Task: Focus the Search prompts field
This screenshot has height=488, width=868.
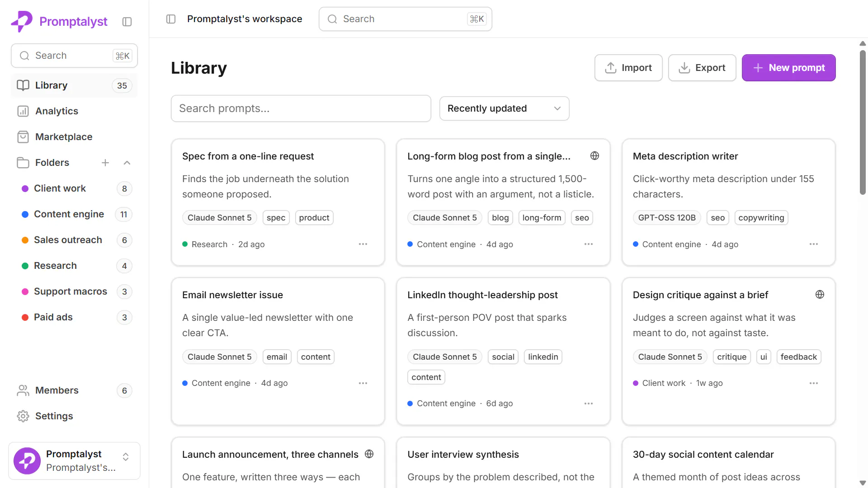Action: 301,108
